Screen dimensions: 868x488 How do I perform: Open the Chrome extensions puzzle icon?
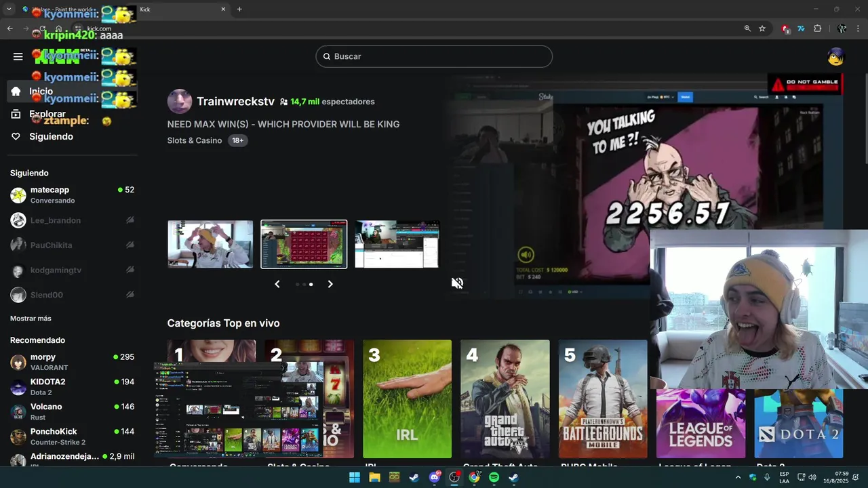click(x=817, y=28)
